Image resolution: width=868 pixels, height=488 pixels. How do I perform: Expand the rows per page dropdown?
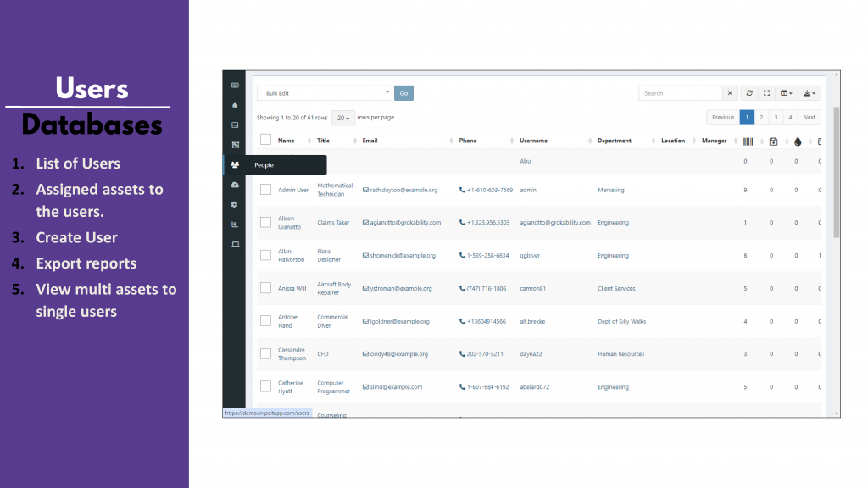click(x=343, y=118)
